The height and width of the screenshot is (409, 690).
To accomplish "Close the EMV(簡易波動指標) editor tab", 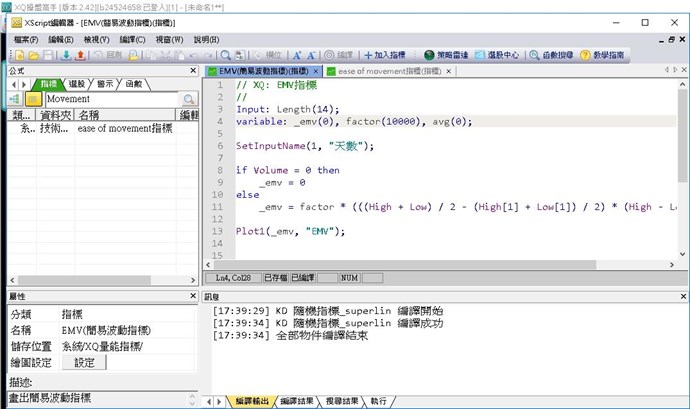I will [x=317, y=72].
